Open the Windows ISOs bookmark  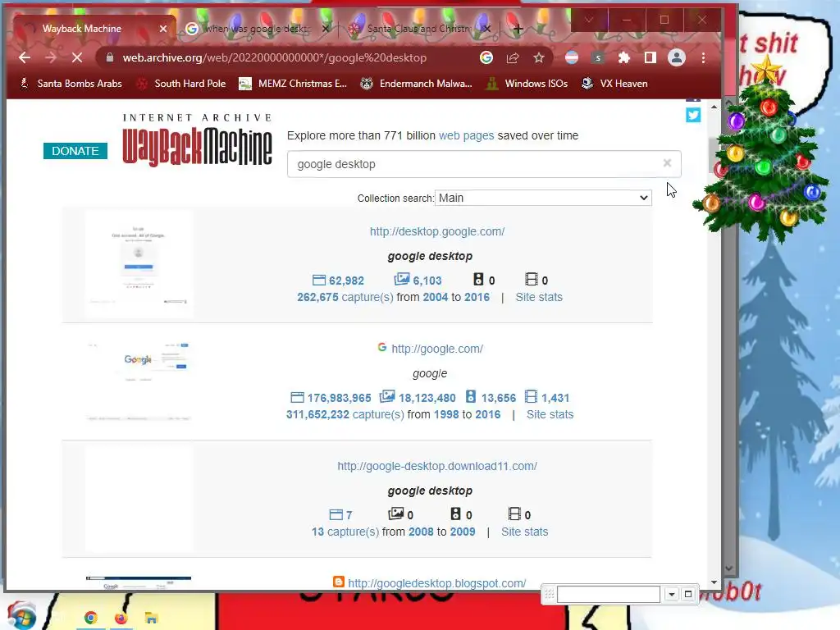coord(527,84)
